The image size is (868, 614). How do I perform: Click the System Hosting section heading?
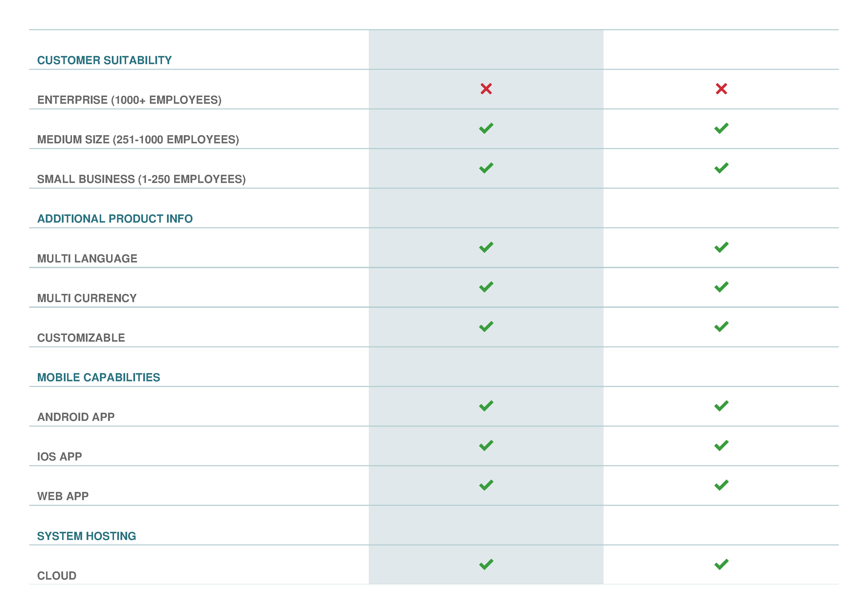[x=87, y=536]
